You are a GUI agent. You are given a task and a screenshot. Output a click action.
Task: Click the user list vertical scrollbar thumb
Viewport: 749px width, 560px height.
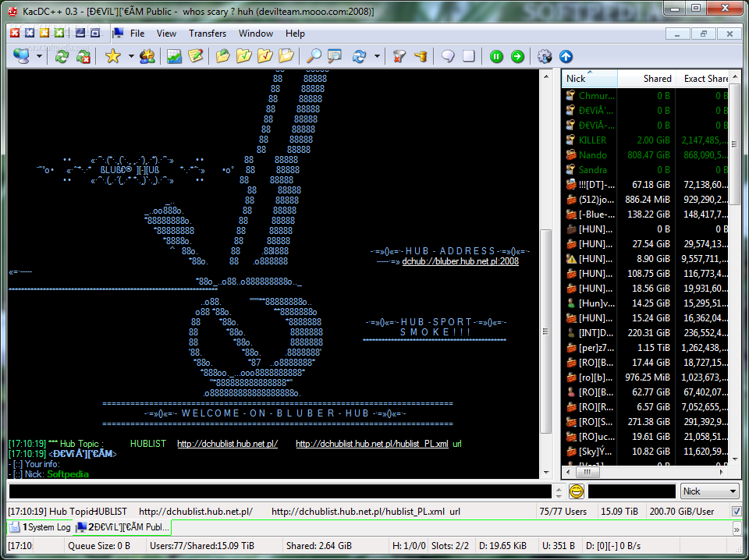coord(735,144)
